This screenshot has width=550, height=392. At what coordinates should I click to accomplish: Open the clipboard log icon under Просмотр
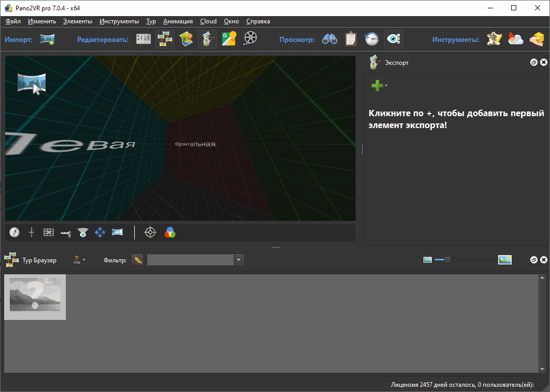click(x=351, y=39)
